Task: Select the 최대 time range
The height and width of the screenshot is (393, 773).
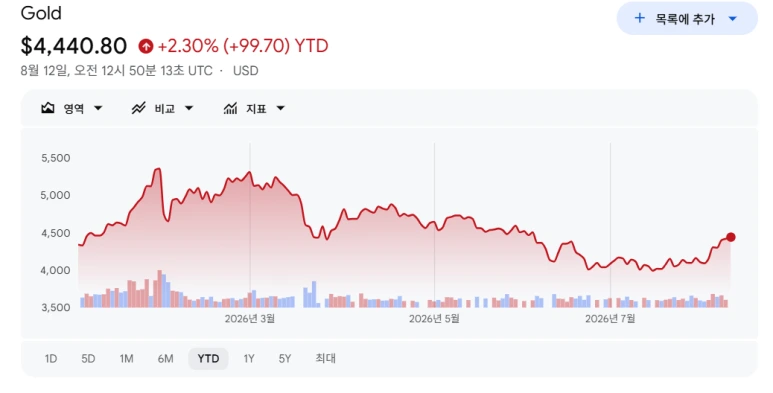Action: 325,358
